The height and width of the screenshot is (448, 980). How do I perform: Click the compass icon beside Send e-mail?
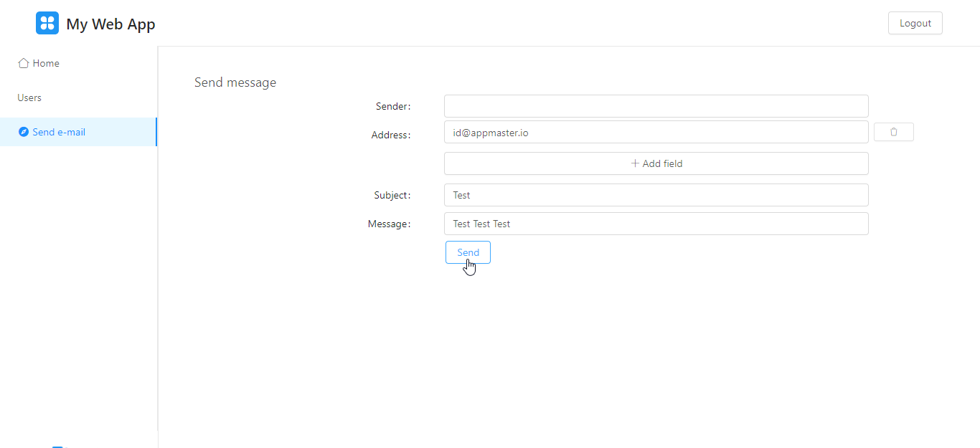tap(24, 132)
